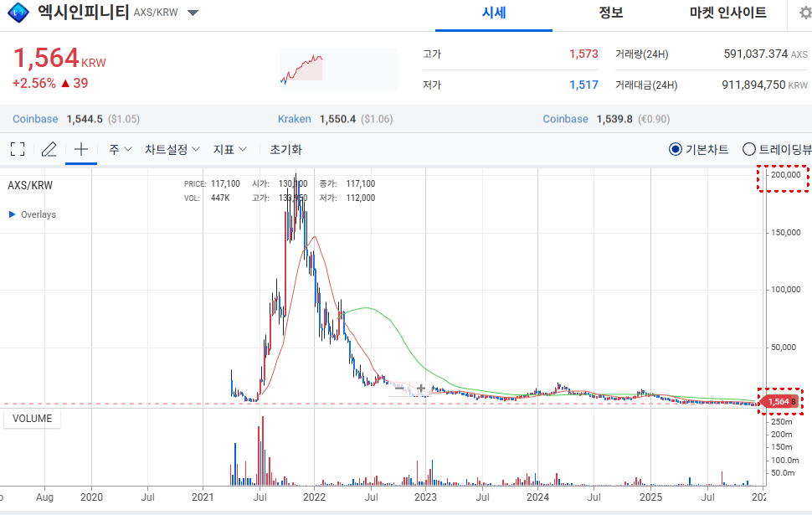This screenshot has width=812, height=515.
Task: Click the Axie Infinity coin logo
Action: (17, 13)
